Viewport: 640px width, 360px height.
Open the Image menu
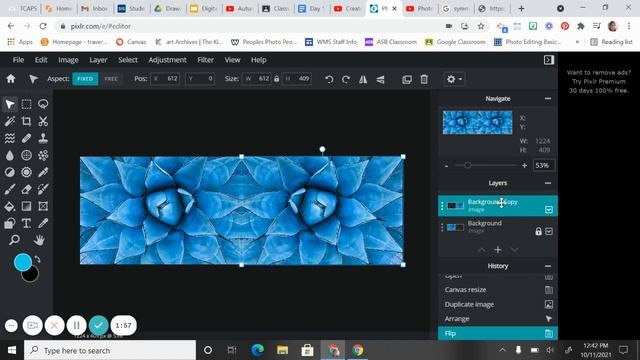tap(68, 60)
